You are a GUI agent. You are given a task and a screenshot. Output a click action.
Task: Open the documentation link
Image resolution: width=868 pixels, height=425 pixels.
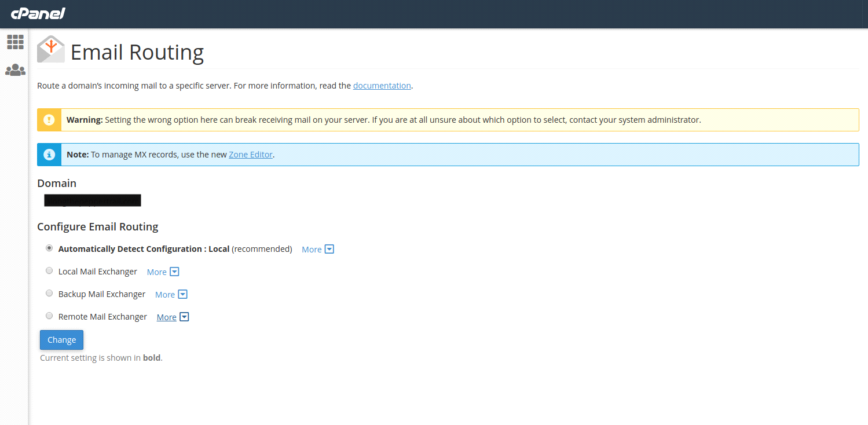click(382, 85)
